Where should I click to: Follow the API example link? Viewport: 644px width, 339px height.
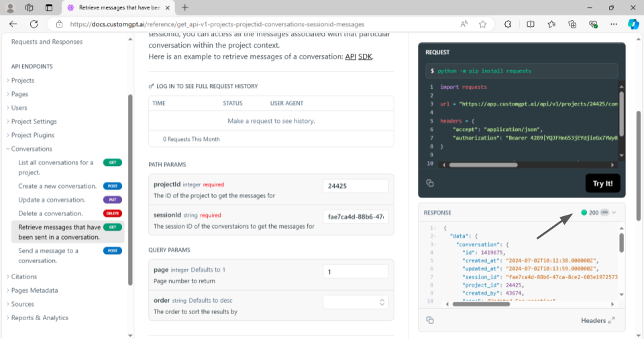350,56
